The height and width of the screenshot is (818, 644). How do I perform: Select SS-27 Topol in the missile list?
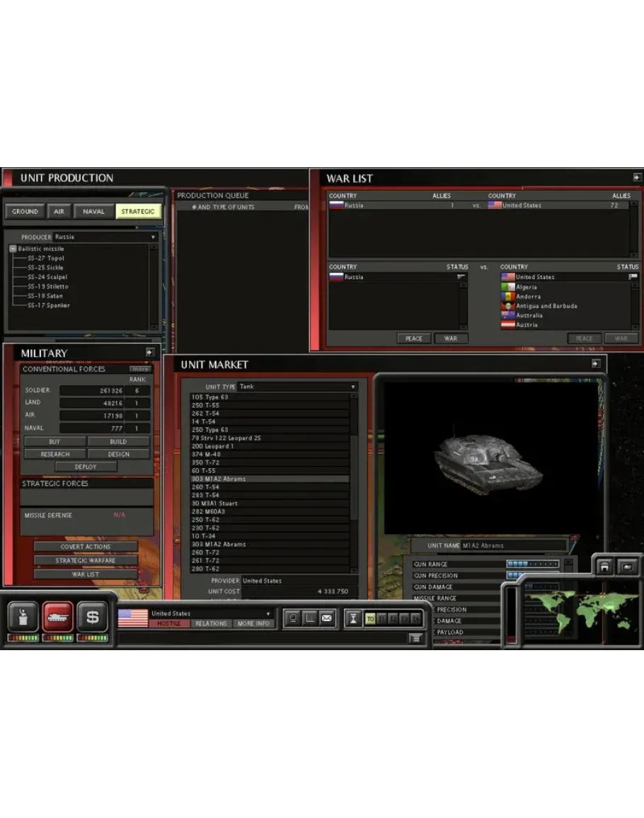tap(45, 259)
